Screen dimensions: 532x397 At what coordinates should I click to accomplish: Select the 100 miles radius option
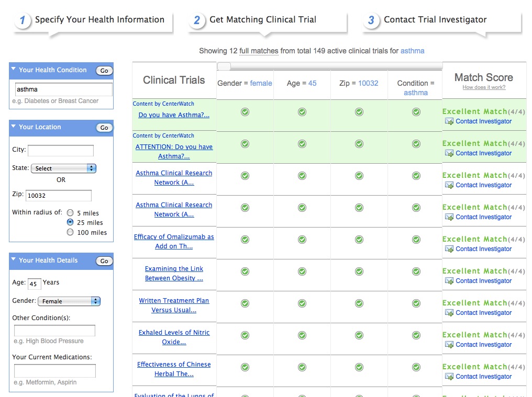tap(70, 232)
